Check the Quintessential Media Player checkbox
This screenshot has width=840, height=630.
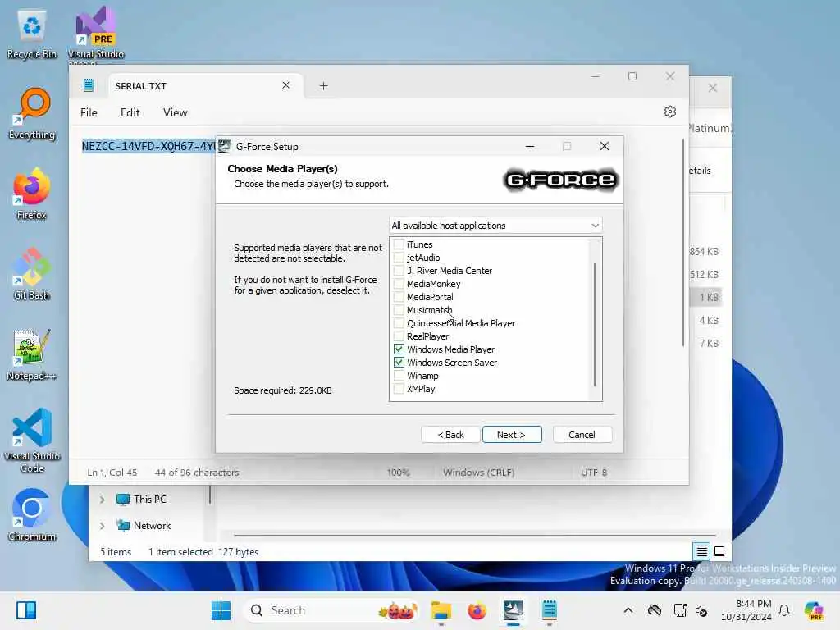pyautogui.click(x=399, y=323)
